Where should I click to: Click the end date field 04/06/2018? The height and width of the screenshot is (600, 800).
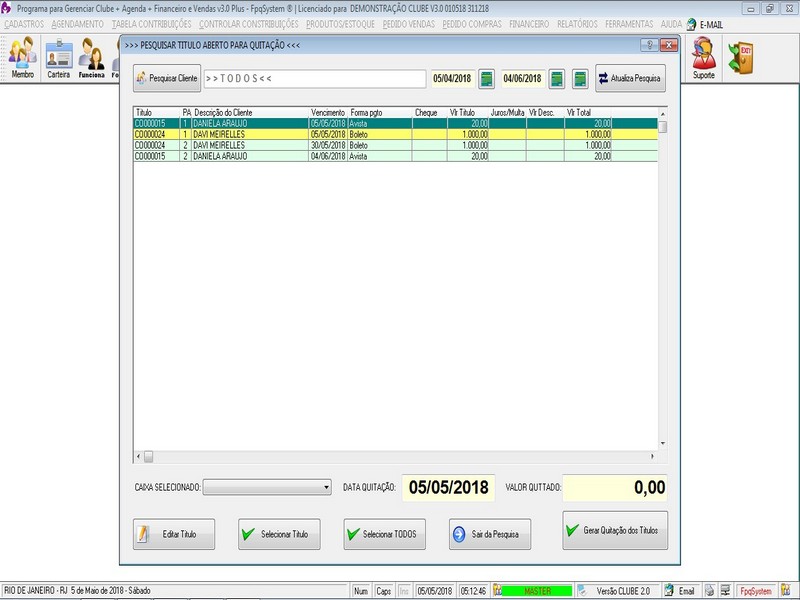[x=523, y=79]
